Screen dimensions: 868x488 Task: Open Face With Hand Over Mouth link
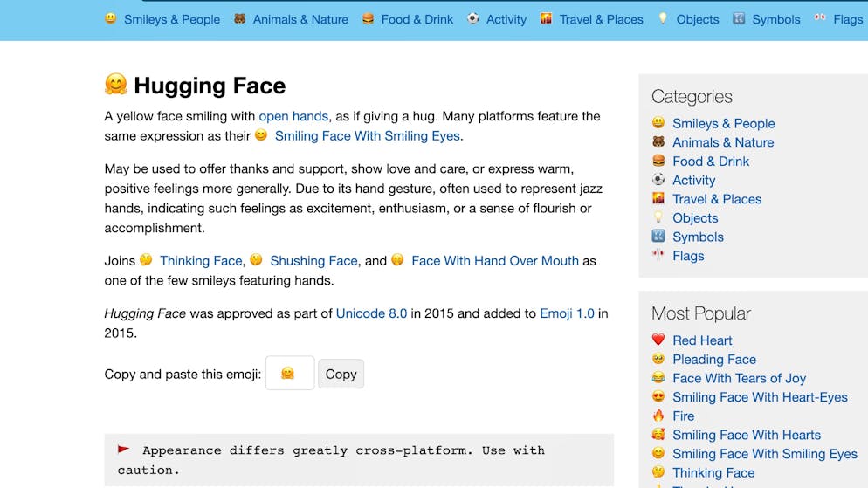tap(495, 261)
